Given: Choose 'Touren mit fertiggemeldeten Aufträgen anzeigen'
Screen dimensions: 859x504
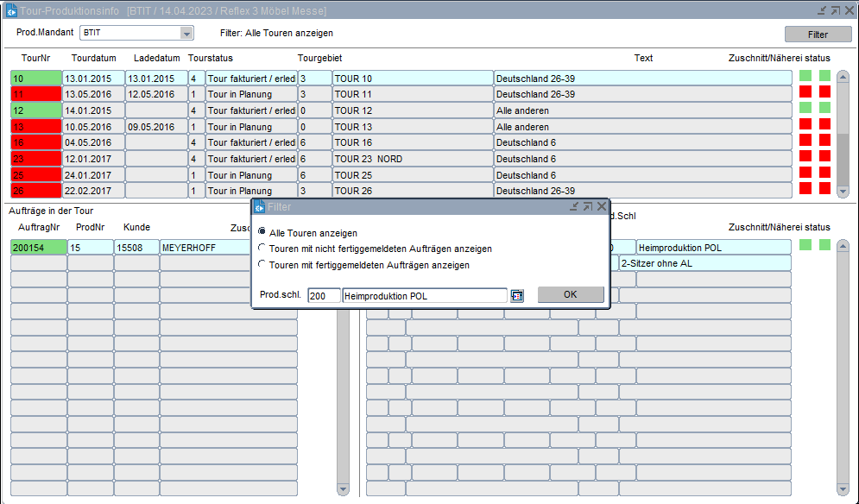Looking at the screenshot, I should [x=262, y=265].
